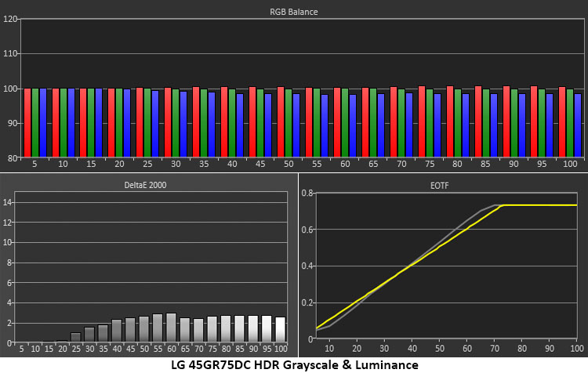
Task: Click the 120 label on RGB Balance axis
Action: tap(10, 19)
